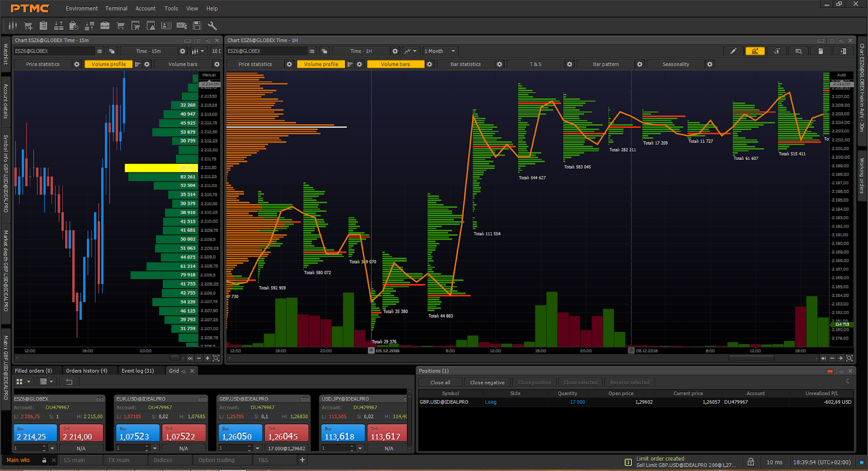
Task: Open Seasonality settings gear
Action: pos(710,64)
